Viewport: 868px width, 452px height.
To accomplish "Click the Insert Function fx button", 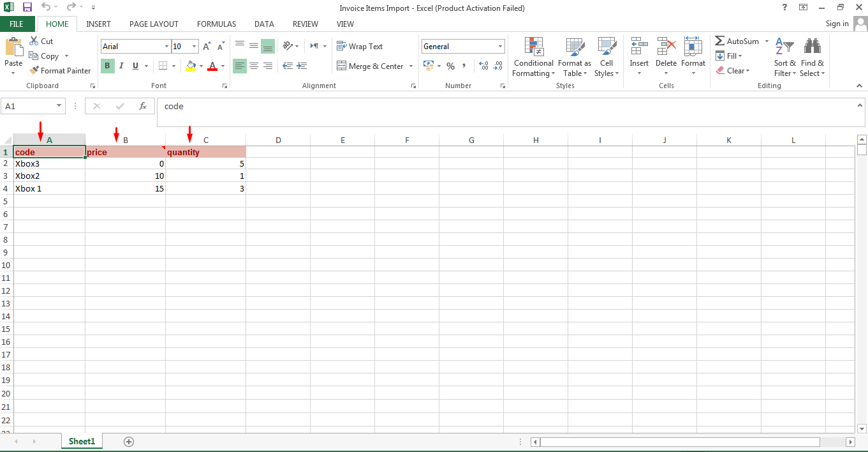I will click(x=143, y=106).
